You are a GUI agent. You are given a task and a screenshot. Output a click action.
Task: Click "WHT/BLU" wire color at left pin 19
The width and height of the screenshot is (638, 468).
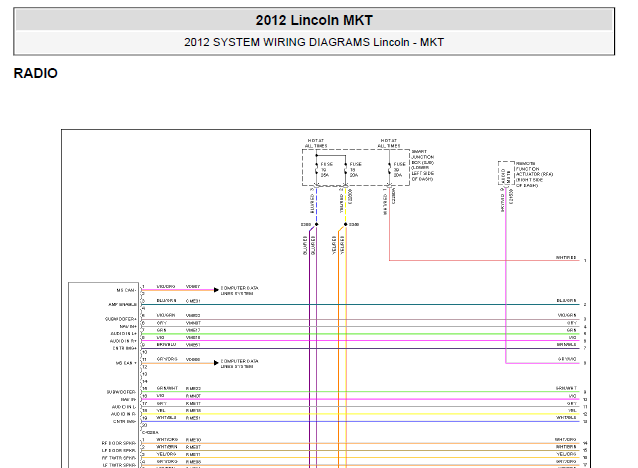coord(166,418)
